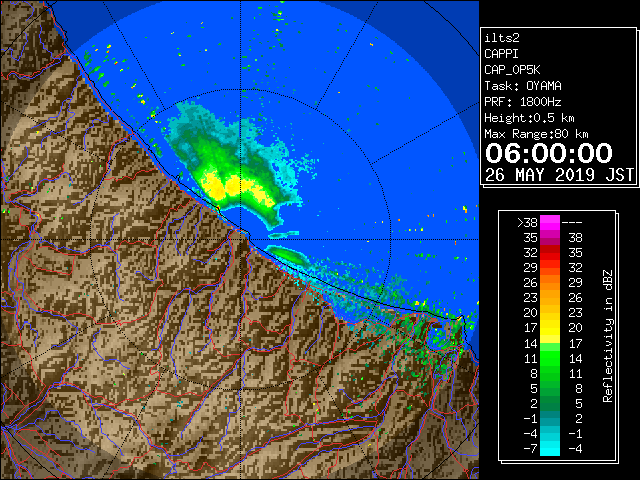Image resolution: width=640 pixels, height=480 pixels.
Task: Click the cyan bottom swatch of color scale
Action: 550,449
